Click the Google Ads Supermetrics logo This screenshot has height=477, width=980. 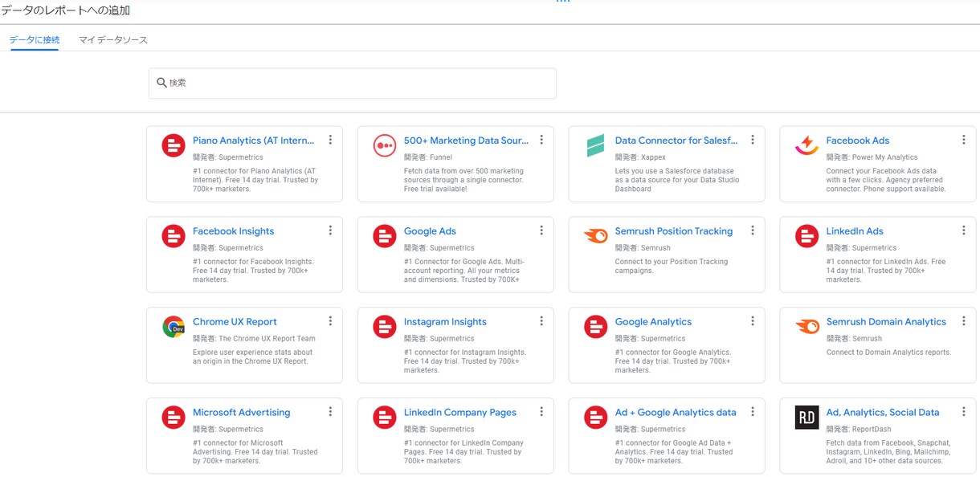point(385,236)
